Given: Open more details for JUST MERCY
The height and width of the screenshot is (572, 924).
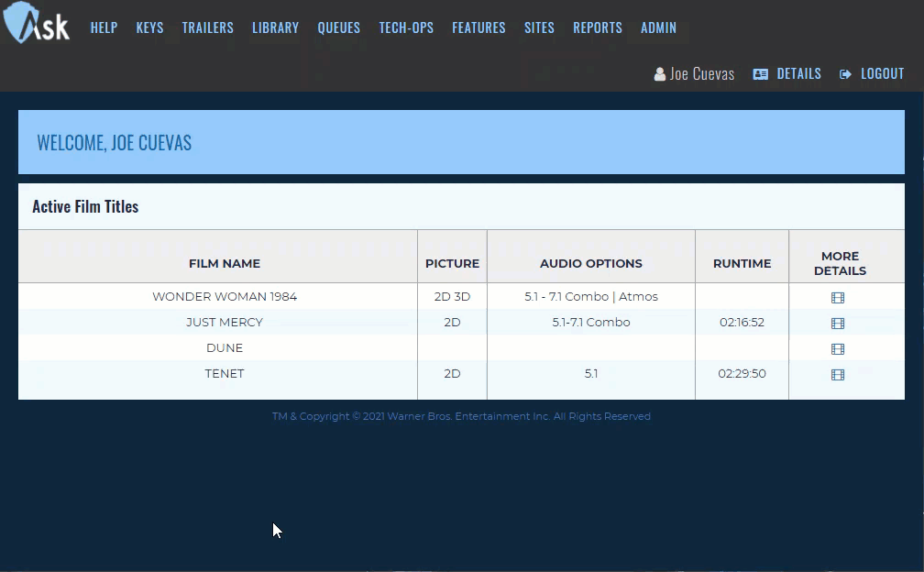Looking at the screenshot, I should click(x=837, y=323).
